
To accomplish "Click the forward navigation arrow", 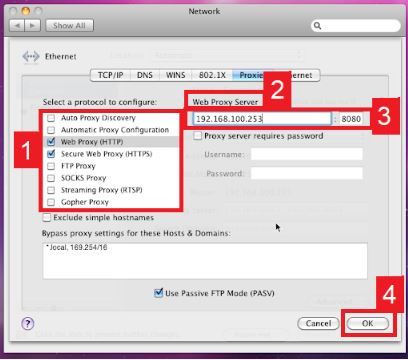I will pyautogui.click(x=33, y=26).
